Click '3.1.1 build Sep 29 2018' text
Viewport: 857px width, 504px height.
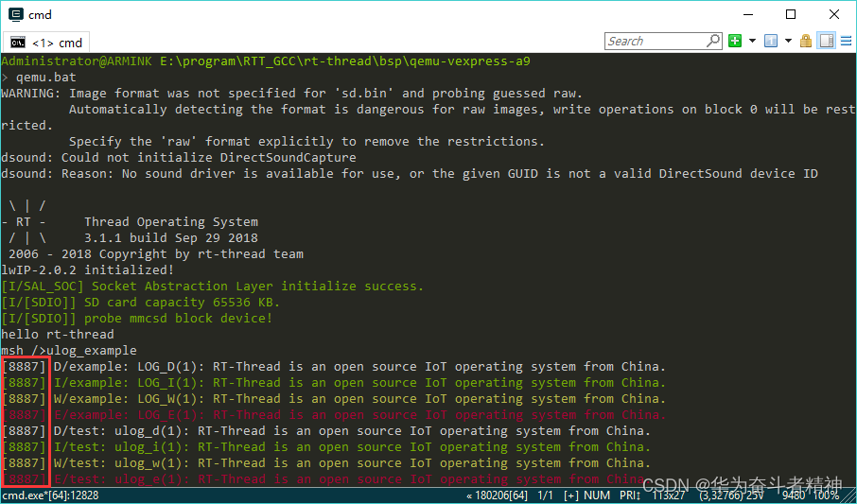tap(170, 237)
